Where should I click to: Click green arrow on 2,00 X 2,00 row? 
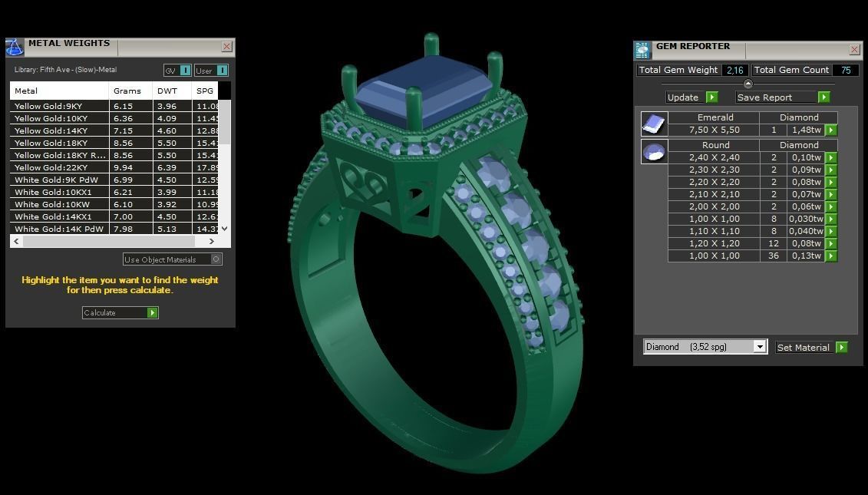tap(831, 206)
